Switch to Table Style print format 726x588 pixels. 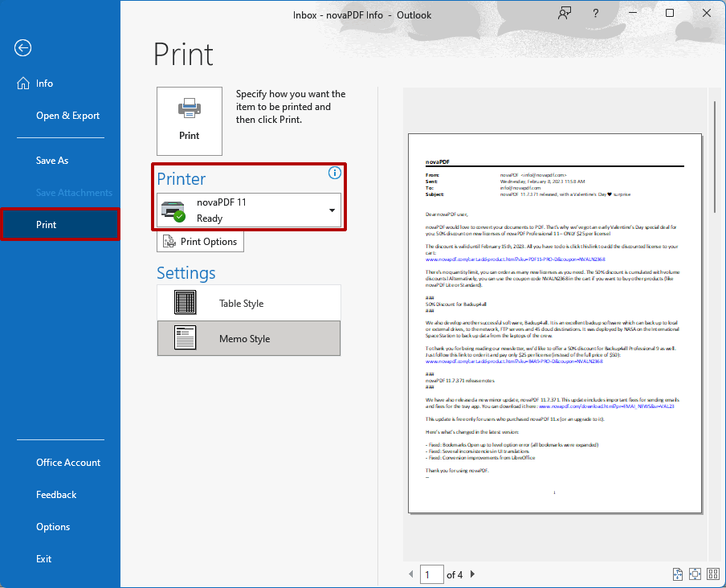249,303
